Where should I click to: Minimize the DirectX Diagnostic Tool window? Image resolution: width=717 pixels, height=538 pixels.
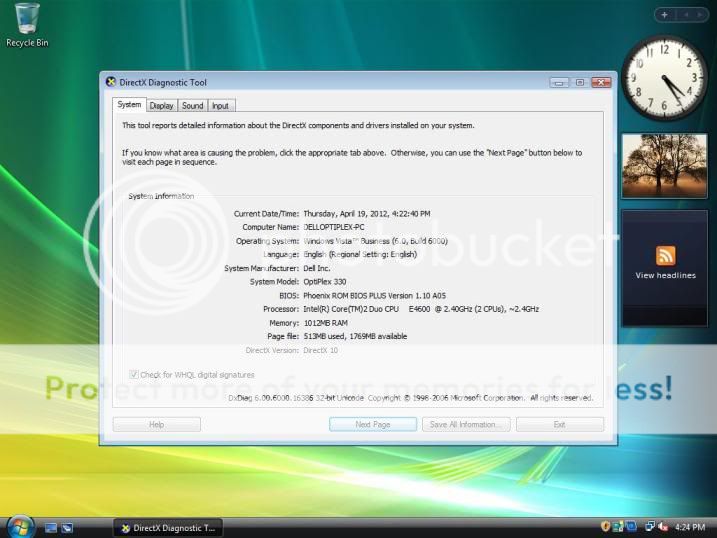click(x=559, y=82)
